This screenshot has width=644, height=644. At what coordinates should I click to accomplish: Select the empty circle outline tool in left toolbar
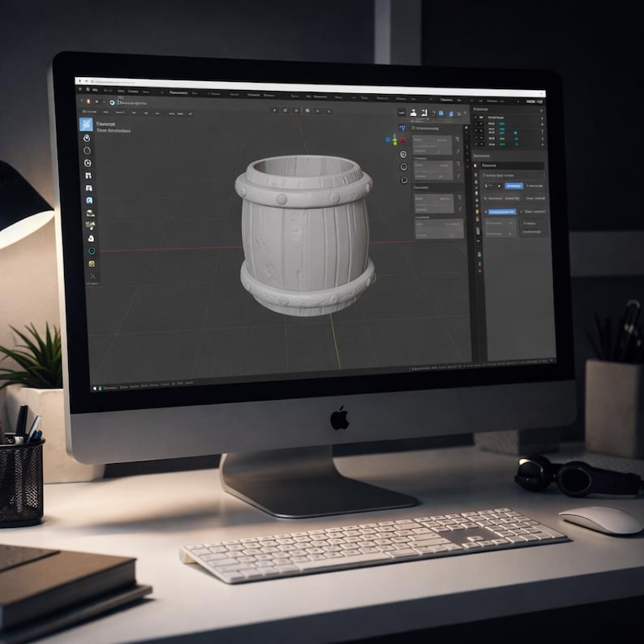point(87,151)
